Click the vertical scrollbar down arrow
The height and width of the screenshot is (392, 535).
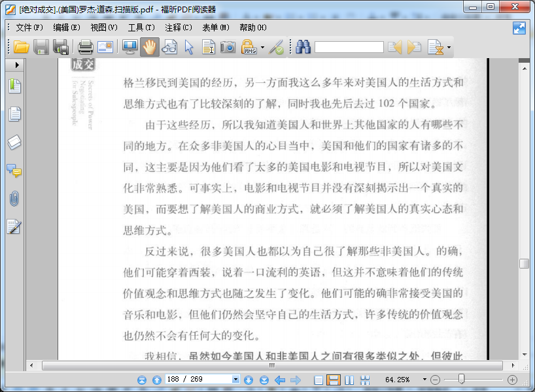(x=525, y=355)
